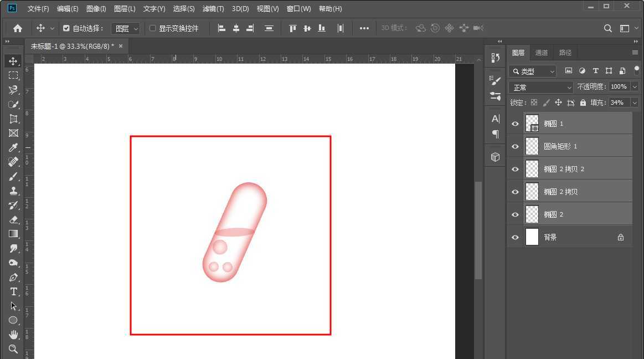Open the 正常 blend mode dropdown

tap(541, 88)
